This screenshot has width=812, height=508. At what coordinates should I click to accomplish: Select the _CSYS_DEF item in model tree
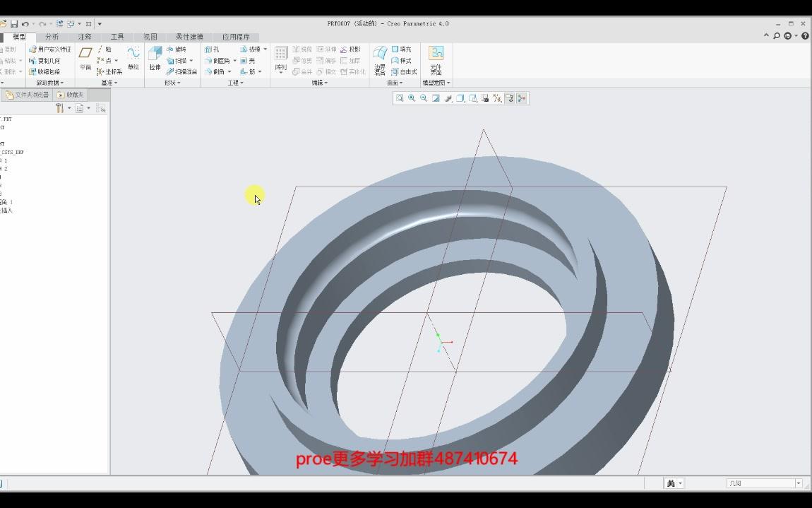click(13, 152)
